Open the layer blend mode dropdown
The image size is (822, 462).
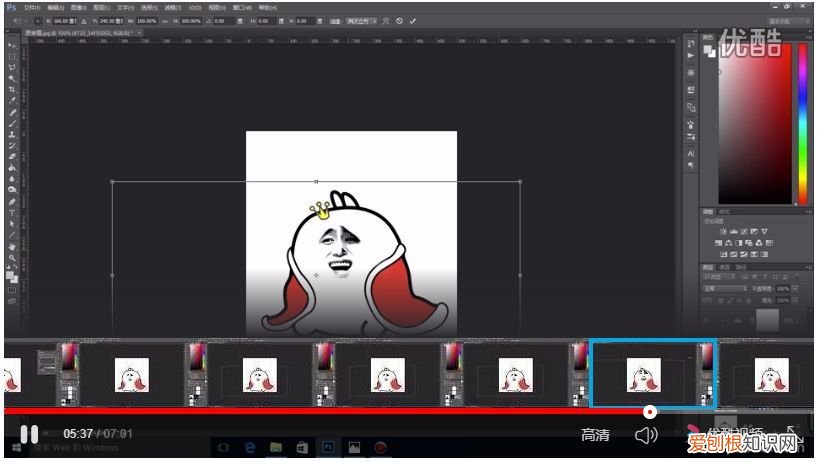[725, 288]
